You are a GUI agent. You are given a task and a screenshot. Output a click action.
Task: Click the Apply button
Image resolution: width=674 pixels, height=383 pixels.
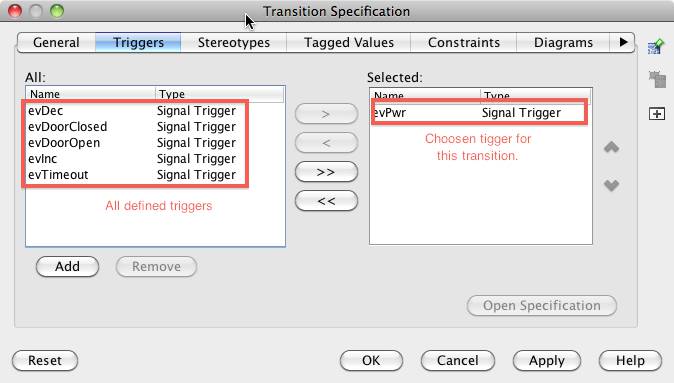point(547,360)
